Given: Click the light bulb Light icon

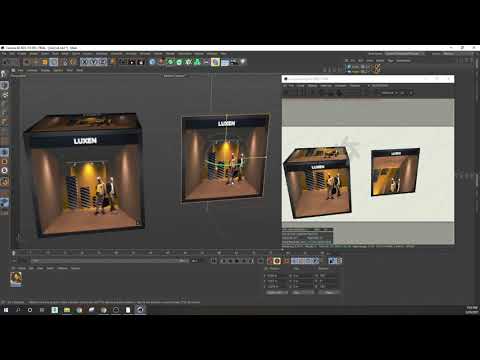Looking at the screenshot, I should (243, 62).
